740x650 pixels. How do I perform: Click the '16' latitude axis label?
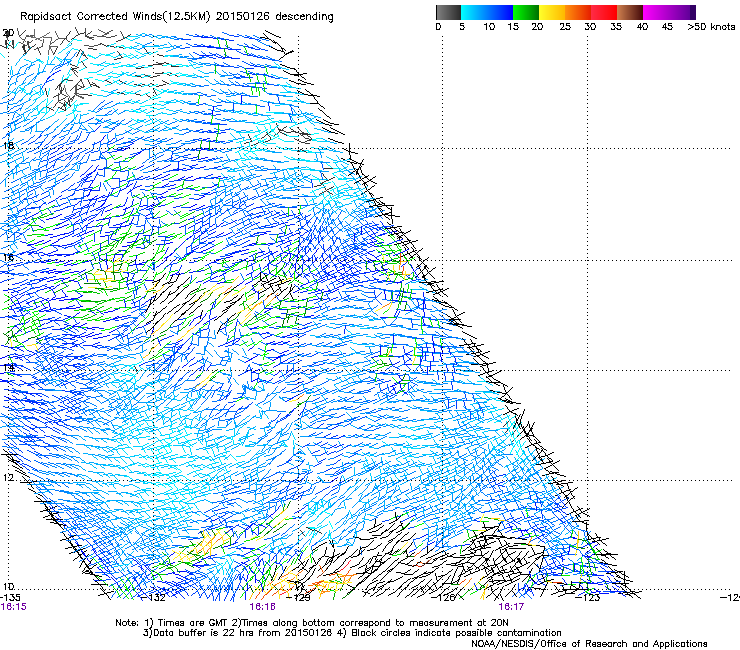coord(8,257)
